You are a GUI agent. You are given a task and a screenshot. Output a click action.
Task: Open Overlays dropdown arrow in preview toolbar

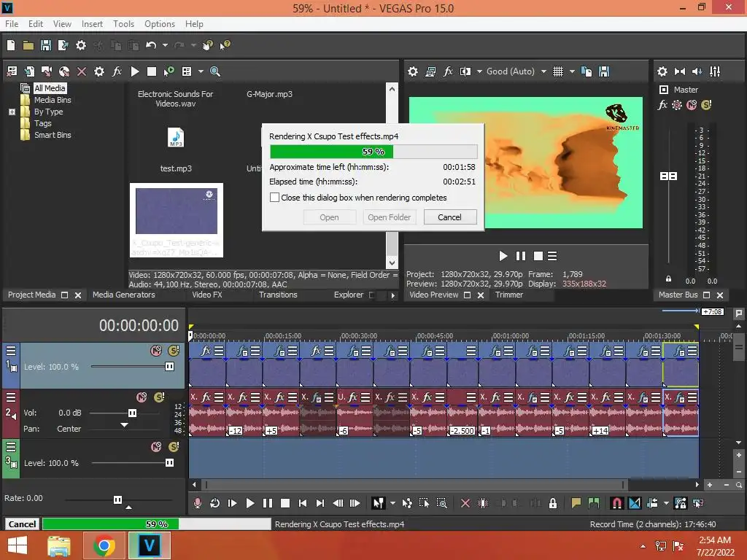pyautogui.click(x=572, y=71)
